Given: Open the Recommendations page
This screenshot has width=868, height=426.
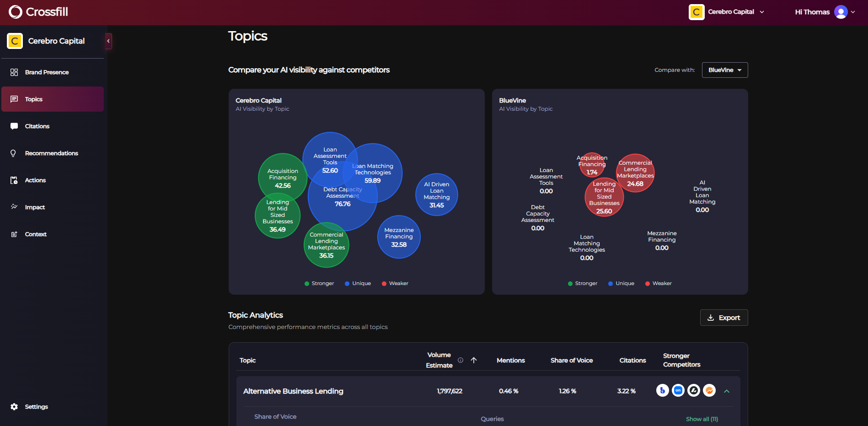Looking at the screenshot, I should coord(53,153).
